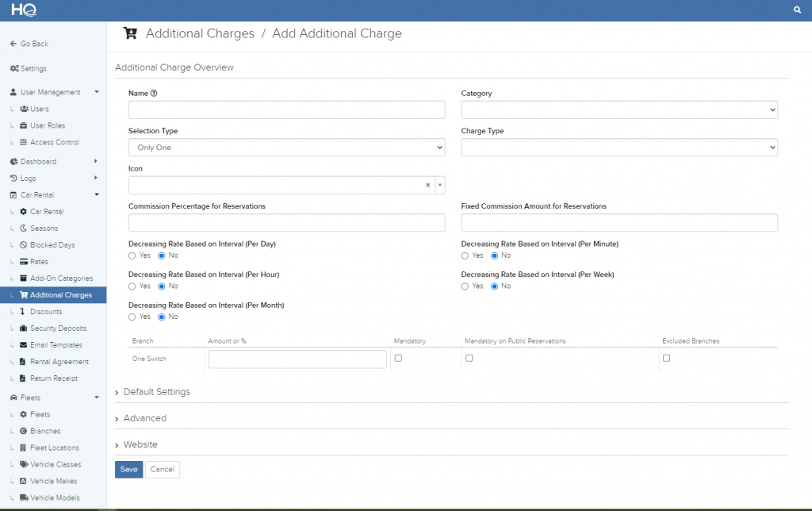Click the Users group icon

click(24, 109)
